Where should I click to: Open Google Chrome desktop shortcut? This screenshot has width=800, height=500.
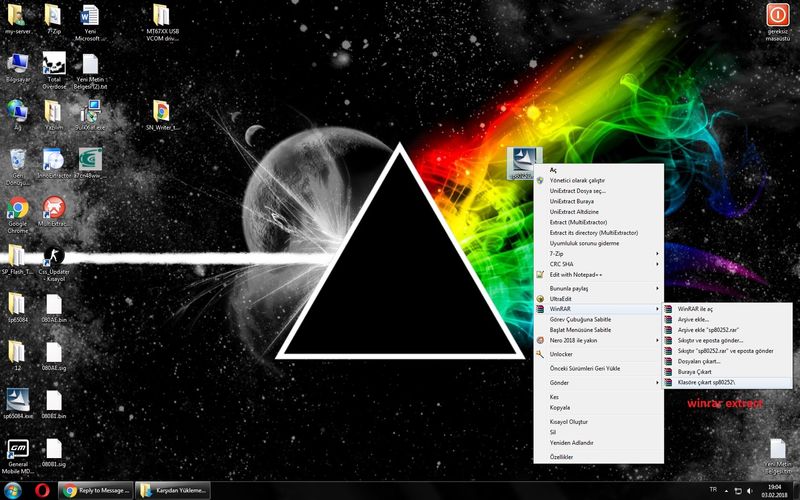17,208
